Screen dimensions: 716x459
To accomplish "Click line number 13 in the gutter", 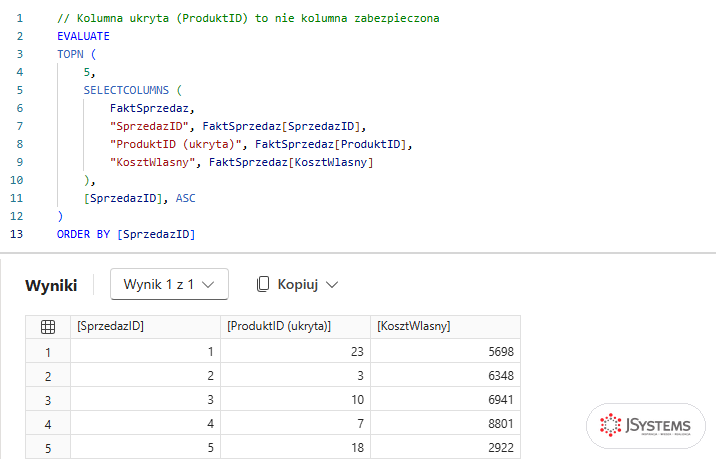I will (x=16, y=234).
